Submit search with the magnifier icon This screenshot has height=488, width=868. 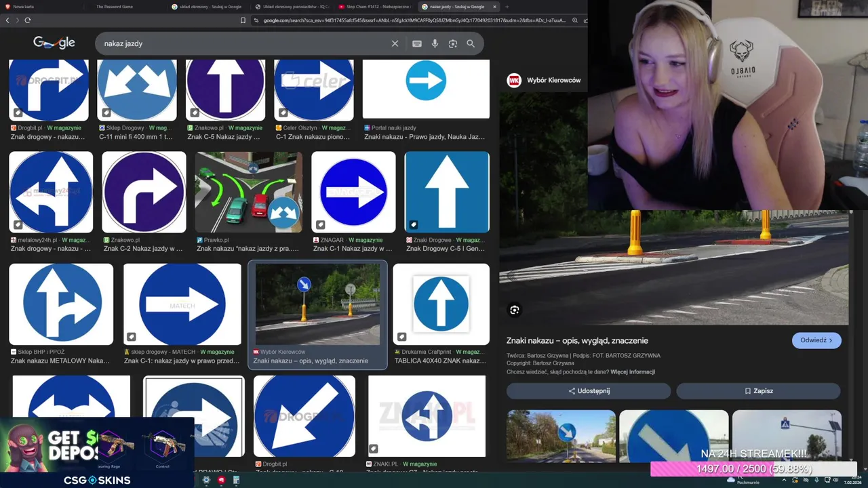471,43
